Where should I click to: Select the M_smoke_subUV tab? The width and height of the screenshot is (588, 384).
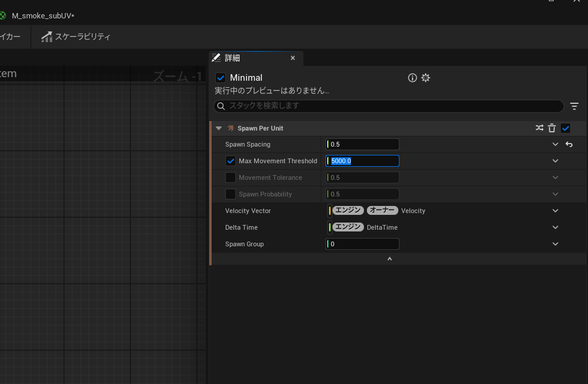[x=43, y=16]
